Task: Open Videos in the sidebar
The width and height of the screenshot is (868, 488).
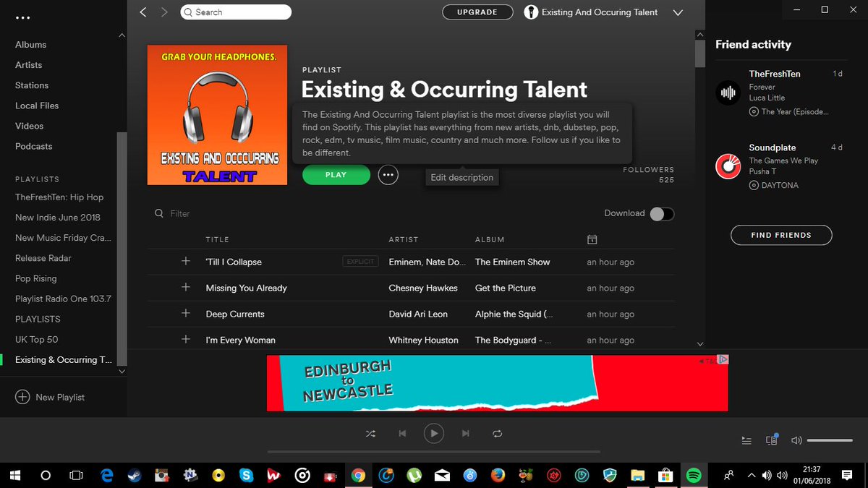Action: pyautogui.click(x=30, y=126)
